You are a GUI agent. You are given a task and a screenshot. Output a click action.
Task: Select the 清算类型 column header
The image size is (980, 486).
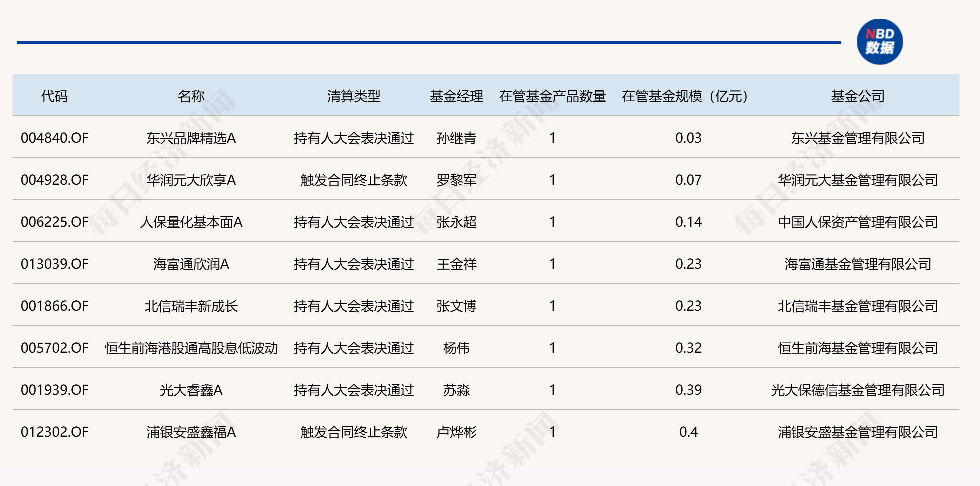354,96
